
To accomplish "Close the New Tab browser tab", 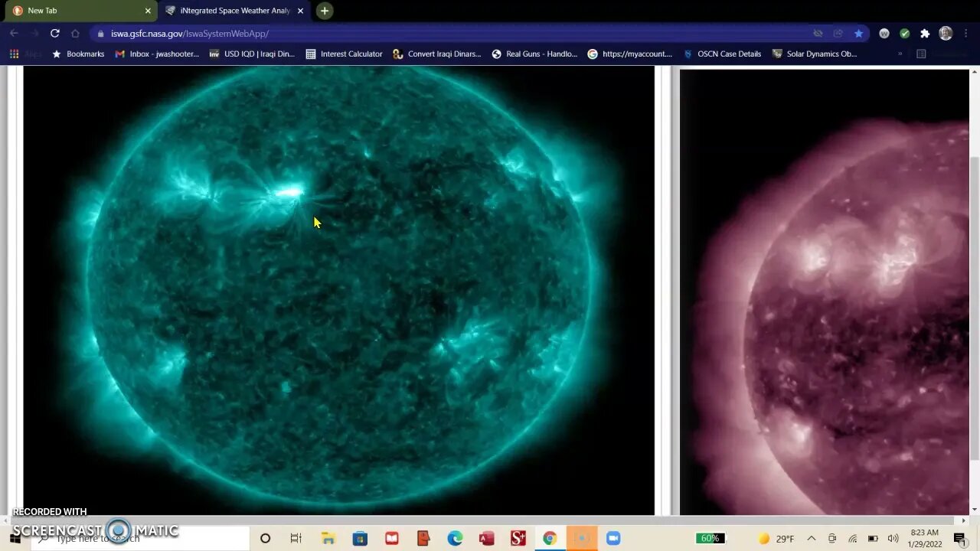I will point(148,11).
